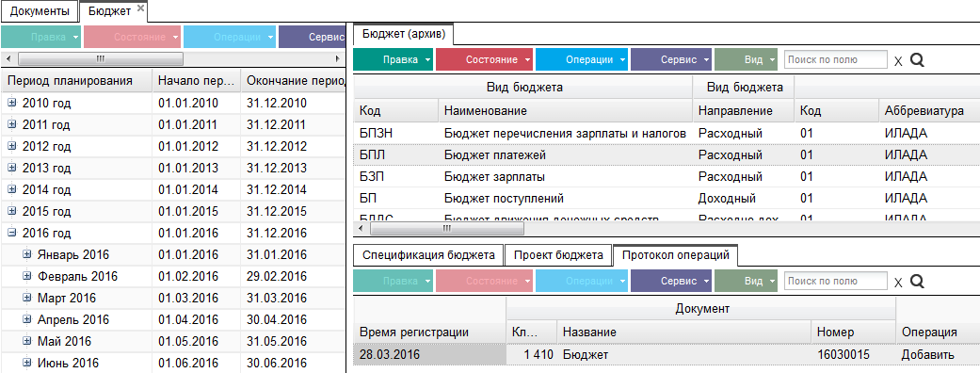
Task: Select the Март 2016 row label
Action: point(67,298)
